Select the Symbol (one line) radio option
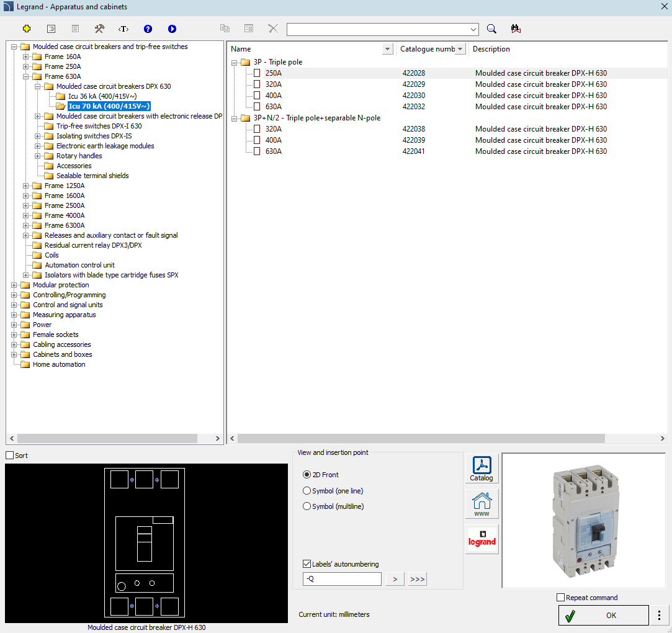672x633 pixels. click(x=307, y=491)
